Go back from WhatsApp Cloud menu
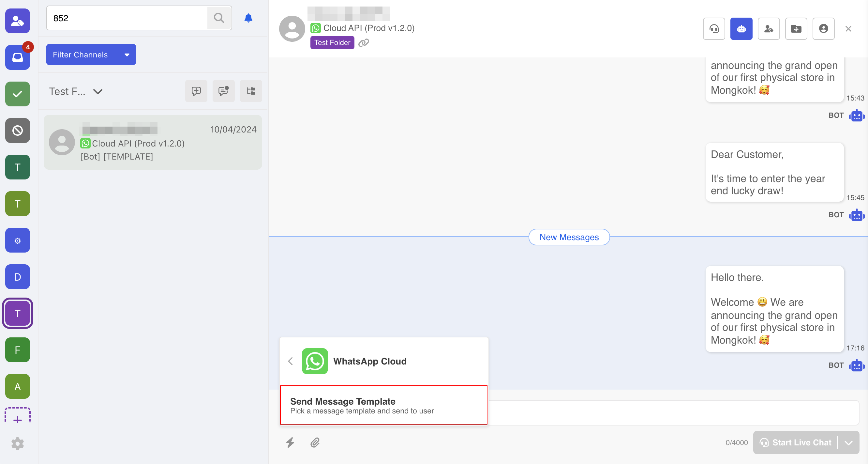Image resolution: width=868 pixels, height=464 pixels. click(291, 361)
